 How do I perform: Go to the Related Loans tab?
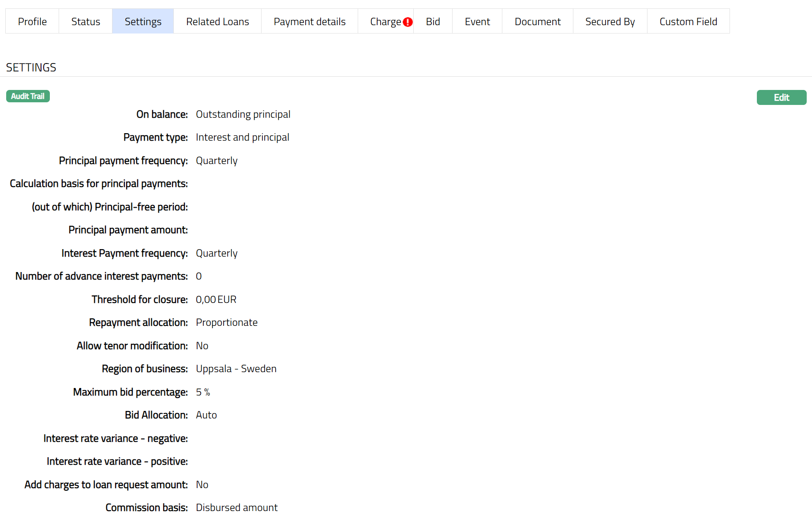pos(217,22)
